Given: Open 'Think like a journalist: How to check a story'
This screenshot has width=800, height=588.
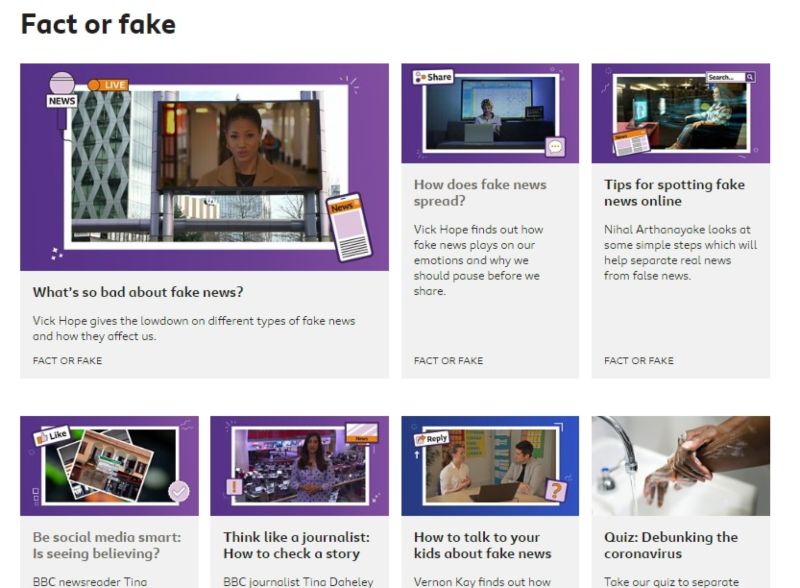Looking at the screenshot, I should [x=296, y=545].
